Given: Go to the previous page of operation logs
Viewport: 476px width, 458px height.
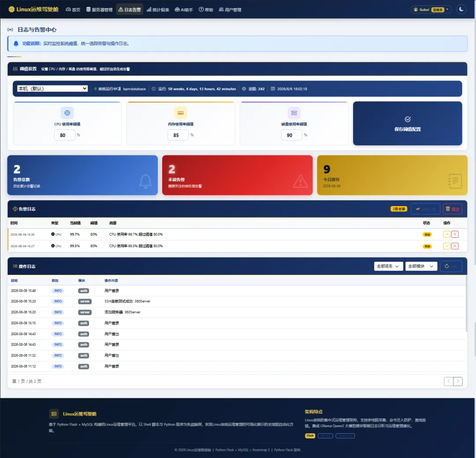Looking at the screenshot, I should [448, 381].
